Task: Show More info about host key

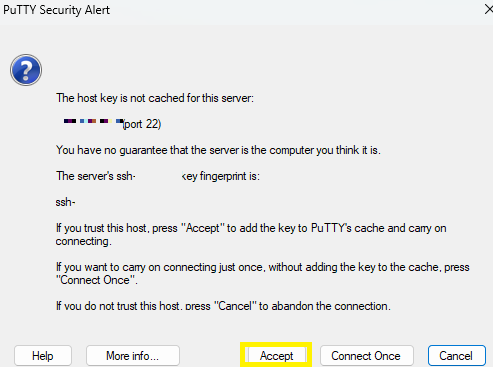Action: tap(133, 356)
